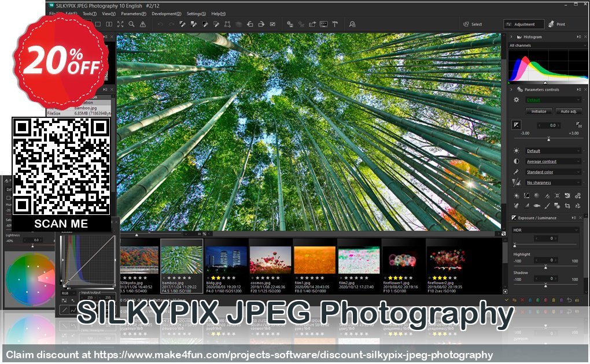Open the Tools(T) menu
The width and height of the screenshot is (590, 364).
coord(89,13)
